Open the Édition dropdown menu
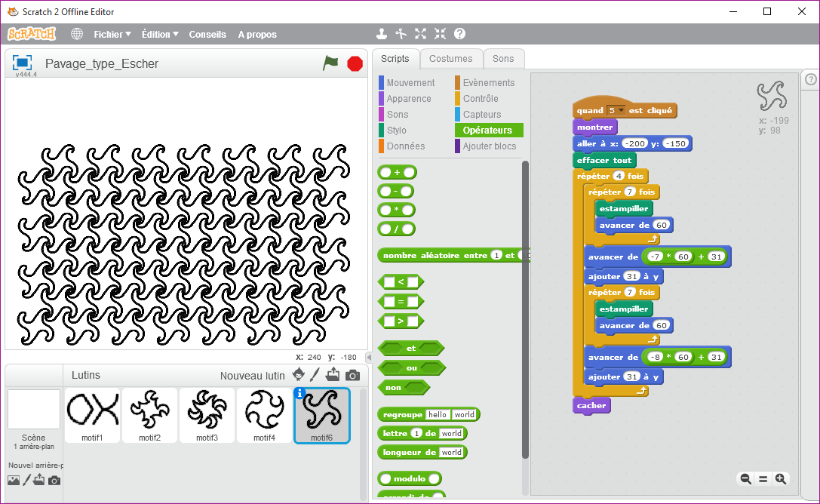820x504 pixels. (160, 34)
